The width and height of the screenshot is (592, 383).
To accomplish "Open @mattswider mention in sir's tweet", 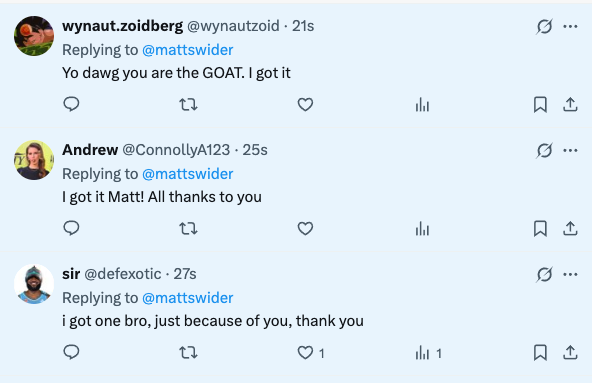I will (x=188, y=298).
